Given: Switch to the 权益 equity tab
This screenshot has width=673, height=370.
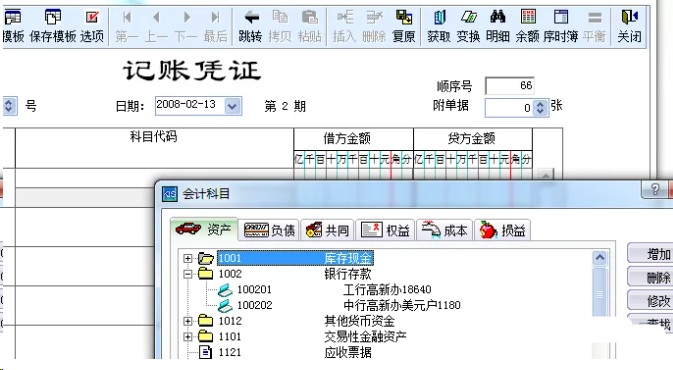Looking at the screenshot, I should point(385,230).
